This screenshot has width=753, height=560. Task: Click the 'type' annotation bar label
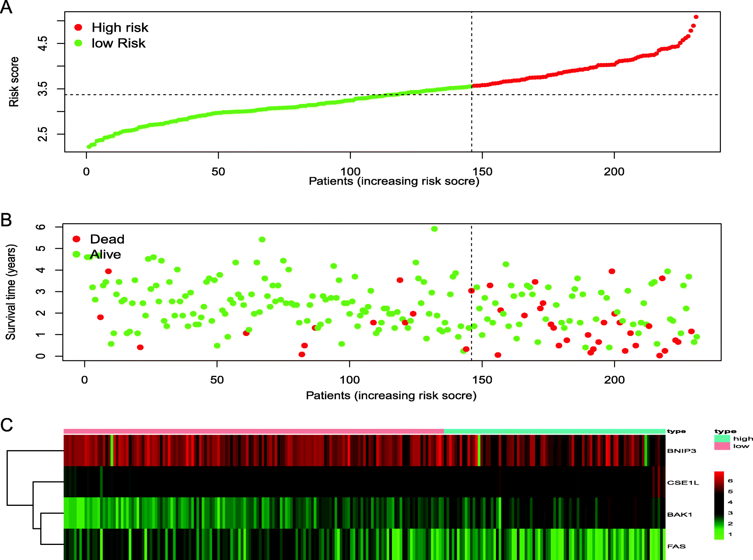[x=676, y=431]
